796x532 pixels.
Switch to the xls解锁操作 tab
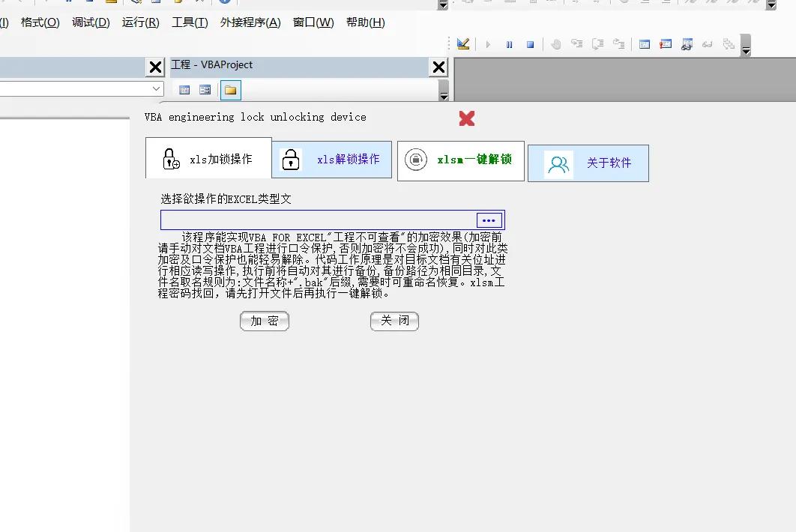tap(331, 160)
